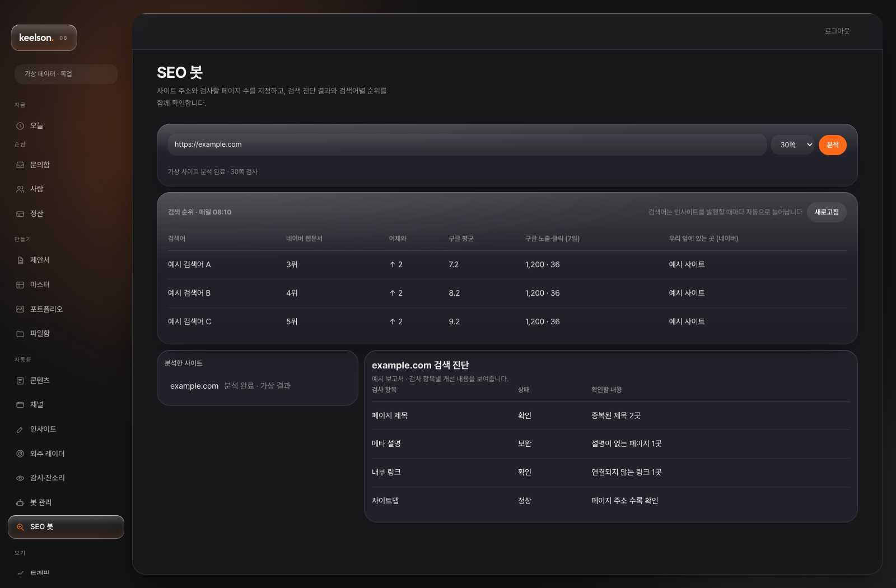Click the inbox icon for 문의함
The width and height of the screenshot is (896, 588).
tap(20, 165)
